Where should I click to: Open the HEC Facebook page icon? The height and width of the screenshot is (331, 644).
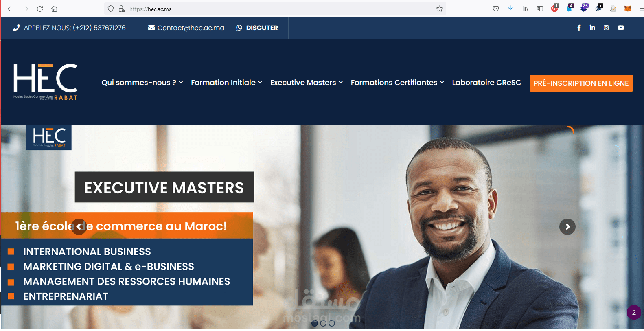tap(579, 28)
